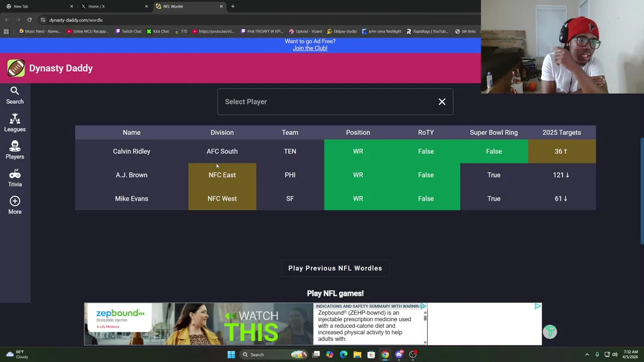The width and height of the screenshot is (644, 362).
Task: Open the Pink FRIDAYY bookmark
Action: (x=262, y=31)
